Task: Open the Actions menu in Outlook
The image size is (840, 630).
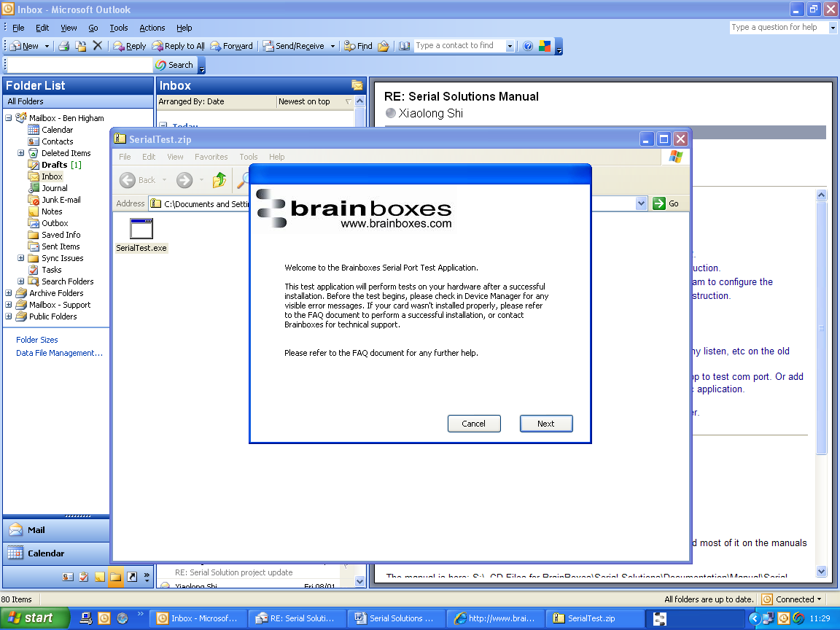Action: pyautogui.click(x=152, y=27)
